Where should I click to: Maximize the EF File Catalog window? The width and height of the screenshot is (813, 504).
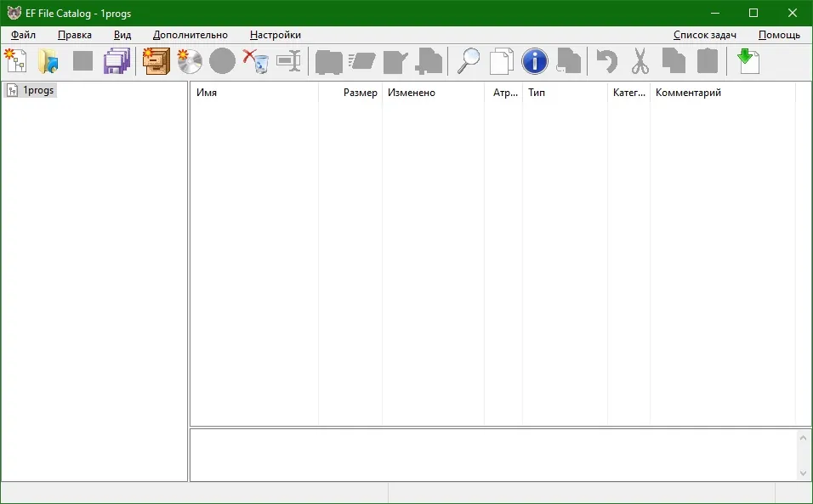[x=753, y=13]
